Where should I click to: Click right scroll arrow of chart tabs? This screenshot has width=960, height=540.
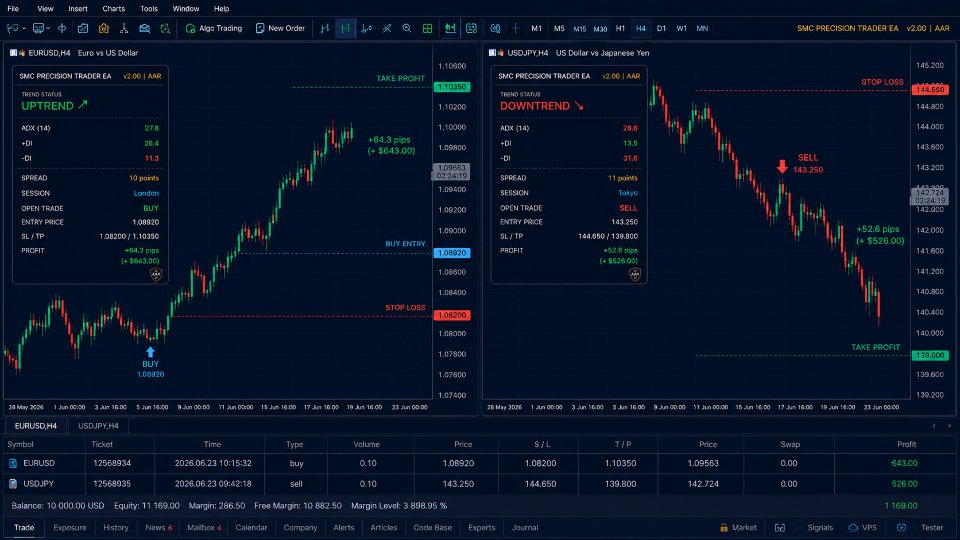click(x=949, y=426)
